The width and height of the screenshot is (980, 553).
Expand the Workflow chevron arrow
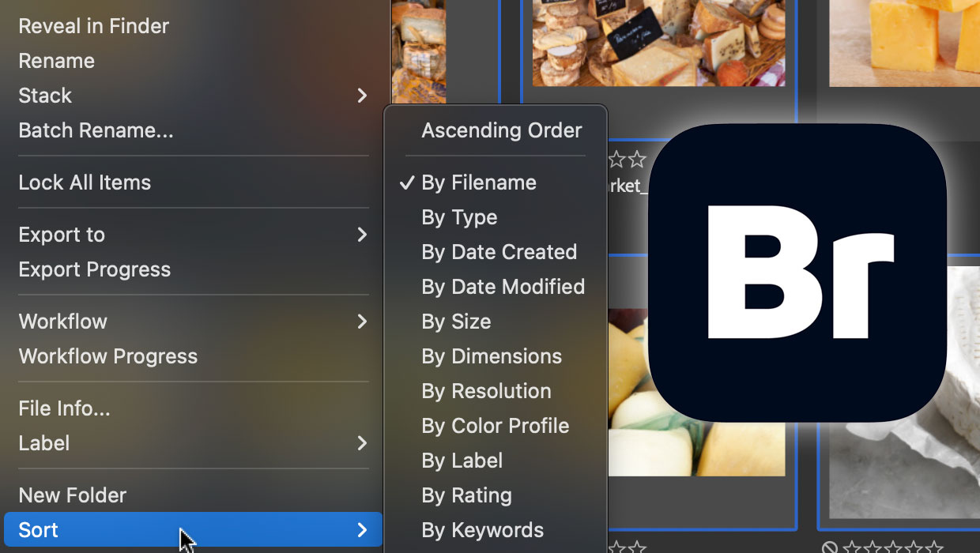[x=362, y=322]
